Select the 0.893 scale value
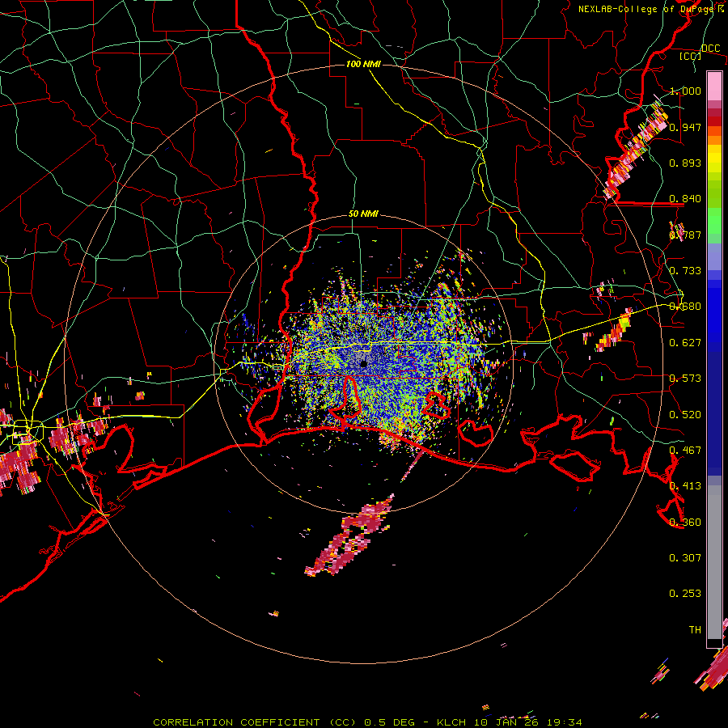 685,163
